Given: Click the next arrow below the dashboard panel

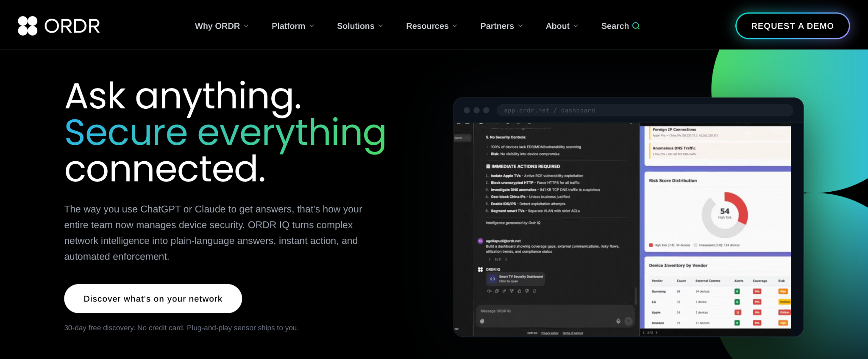Looking at the screenshot, I should [x=657, y=333].
